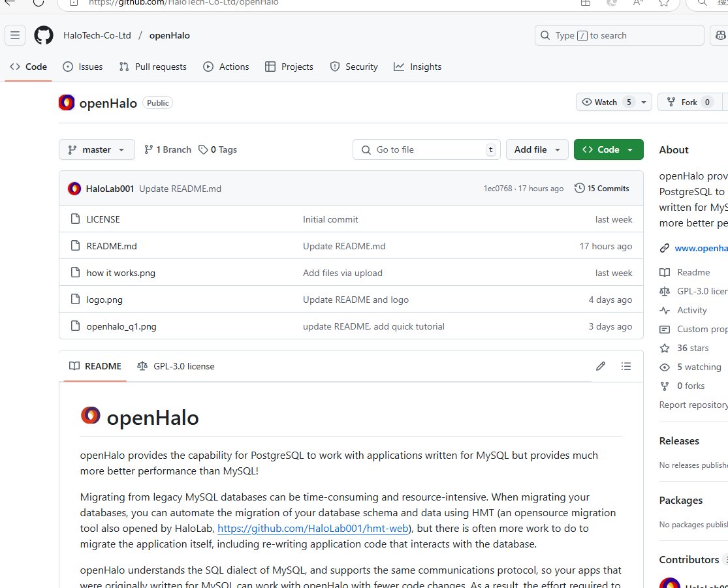Viewport: 728px width, 588px height.
Task: Open the README outline list icon
Action: [626, 366]
